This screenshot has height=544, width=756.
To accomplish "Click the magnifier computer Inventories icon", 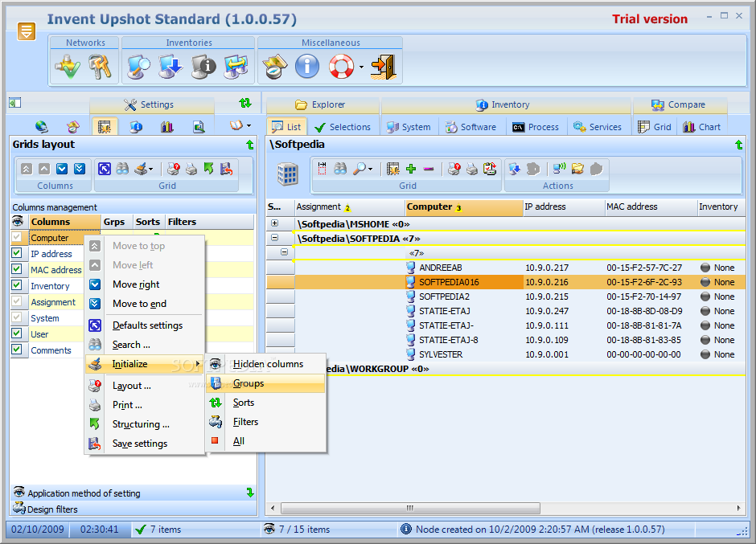I will pyautogui.click(x=138, y=67).
